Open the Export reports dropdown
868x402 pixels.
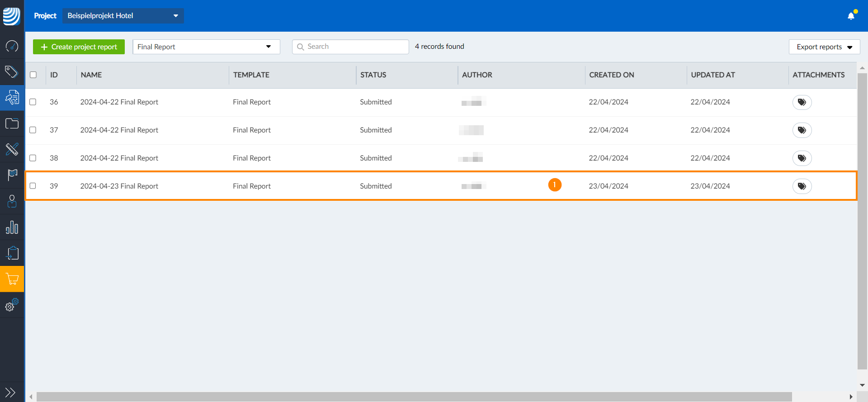824,47
